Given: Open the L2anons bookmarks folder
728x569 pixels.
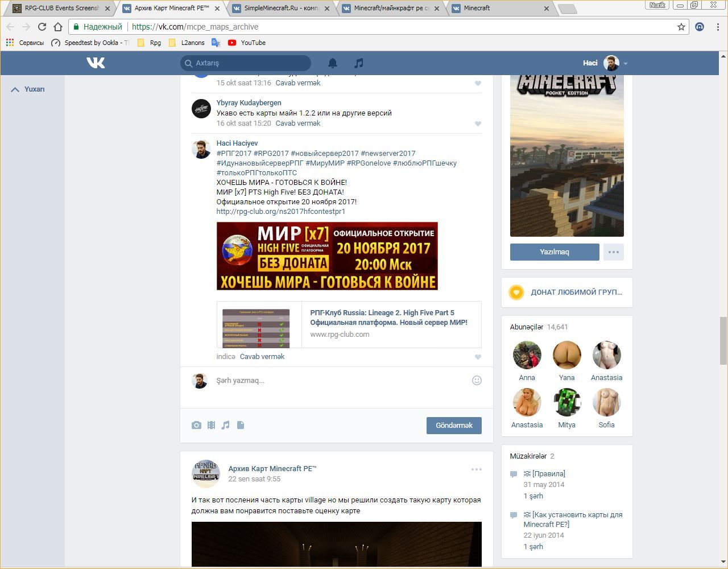Looking at the screenshot, I should click(187, 43).
